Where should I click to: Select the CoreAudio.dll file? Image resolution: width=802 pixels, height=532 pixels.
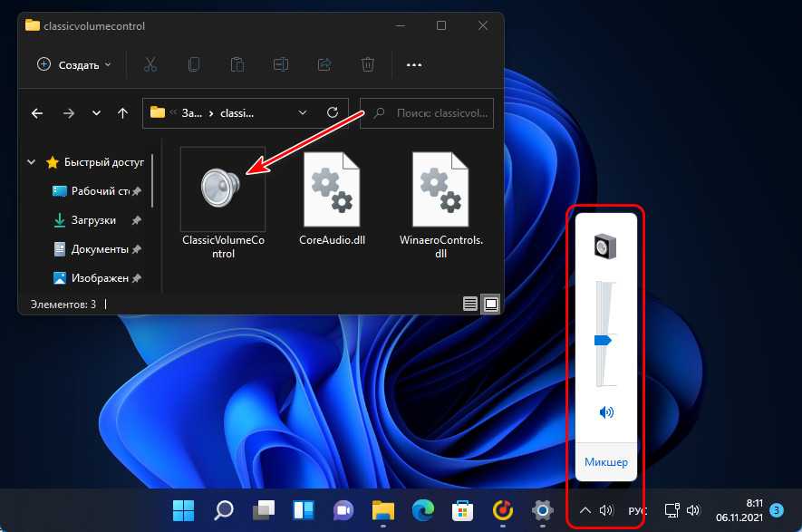[332, 189]
